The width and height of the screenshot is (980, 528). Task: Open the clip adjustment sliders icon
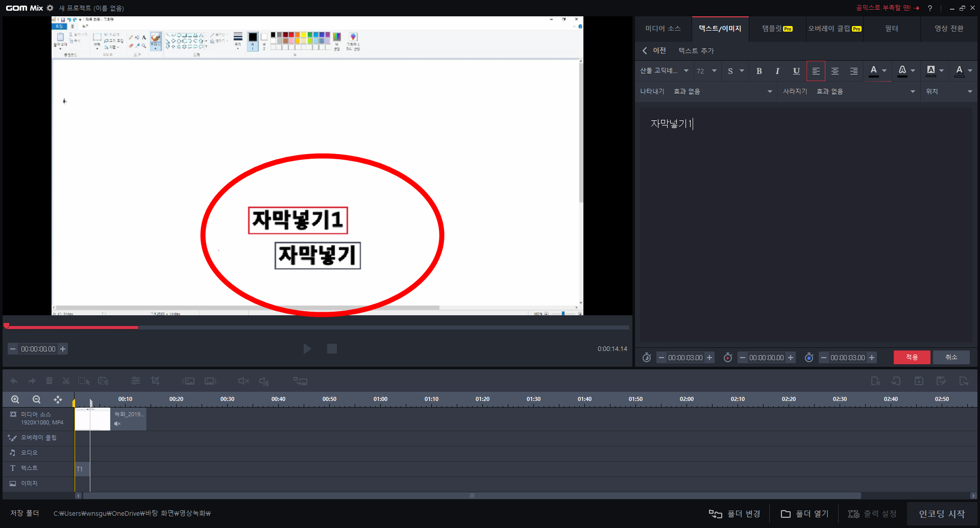click(x=136, y=381)
